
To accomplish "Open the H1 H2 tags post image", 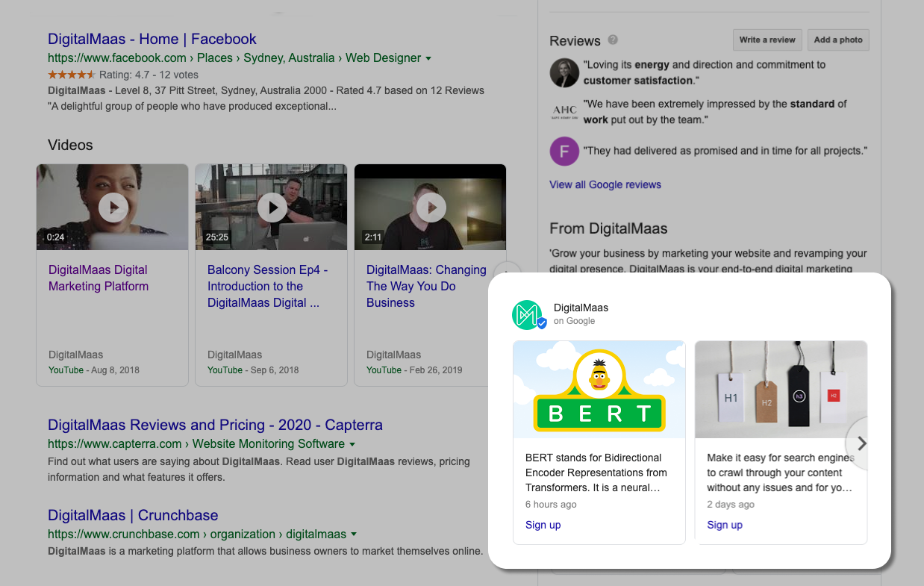I will click(x=781, y=390).
